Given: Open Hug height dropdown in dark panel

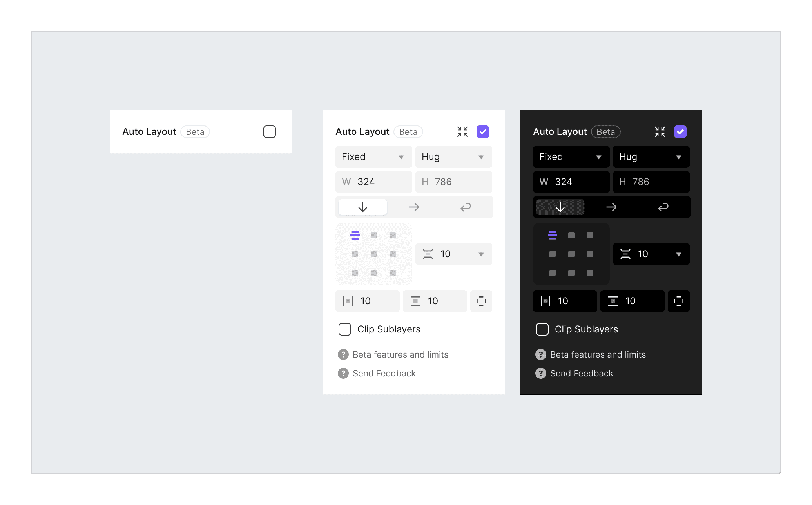Looking at the screenshot, I should click(x=651, y=157).
